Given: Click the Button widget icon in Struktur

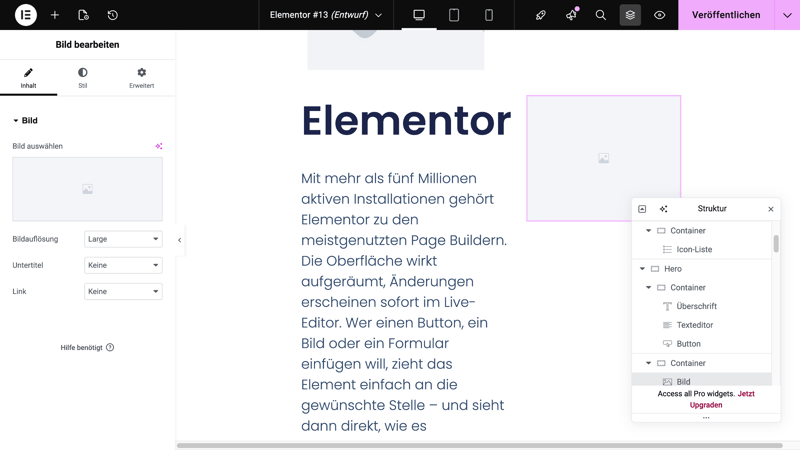Looking at the screenshot, I should [x=667, y=344].
